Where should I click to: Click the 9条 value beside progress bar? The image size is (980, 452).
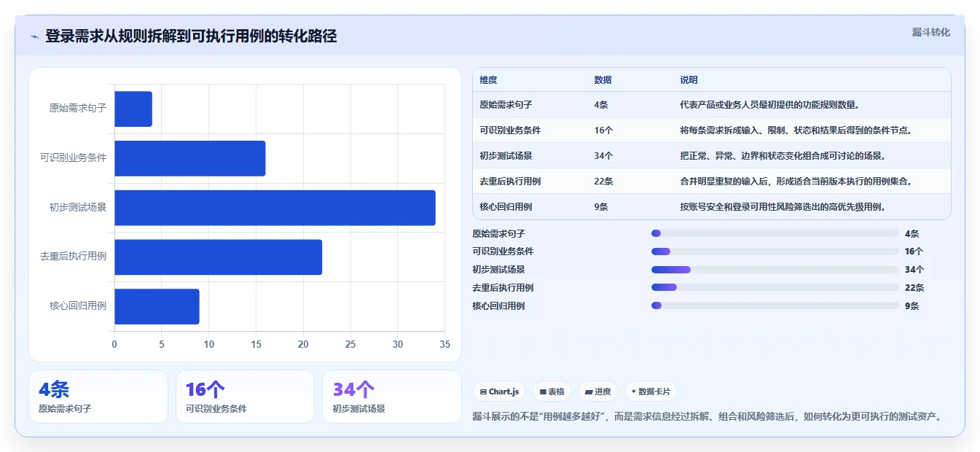tap(912, 306)
